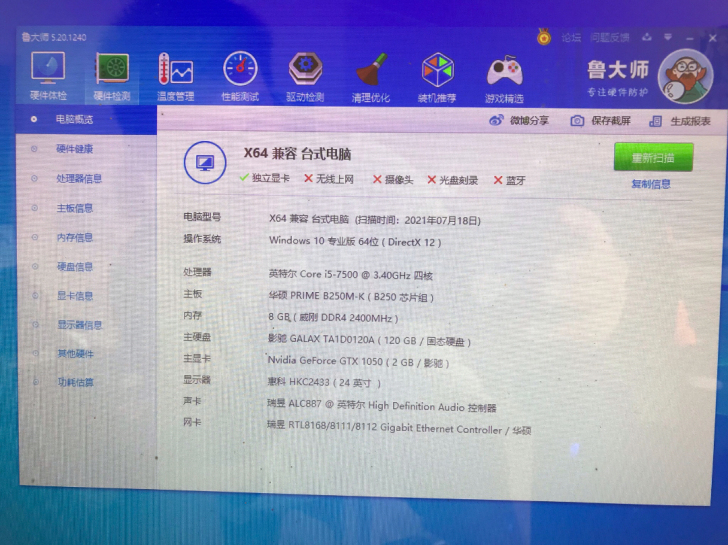Viewport: 728px width, 545px height.
Task: Click the green 重新扫描 rescan button
Action: click(653, 157)
